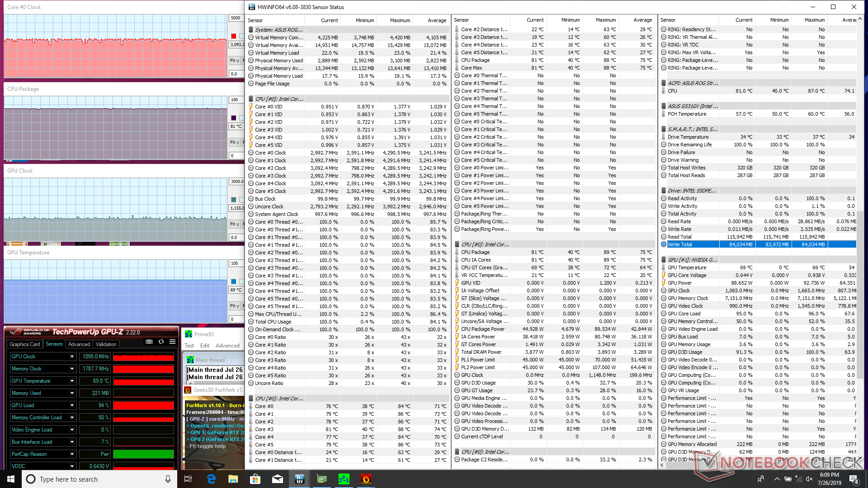Switch to FurMark in the taskbar
Viewport: 868px width, 488px height.
coord(366,479)
